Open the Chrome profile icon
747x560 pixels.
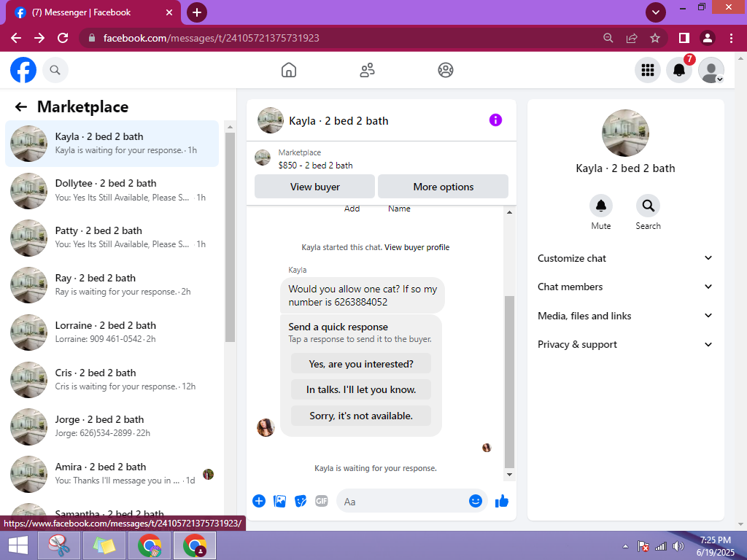coord(708,38)
